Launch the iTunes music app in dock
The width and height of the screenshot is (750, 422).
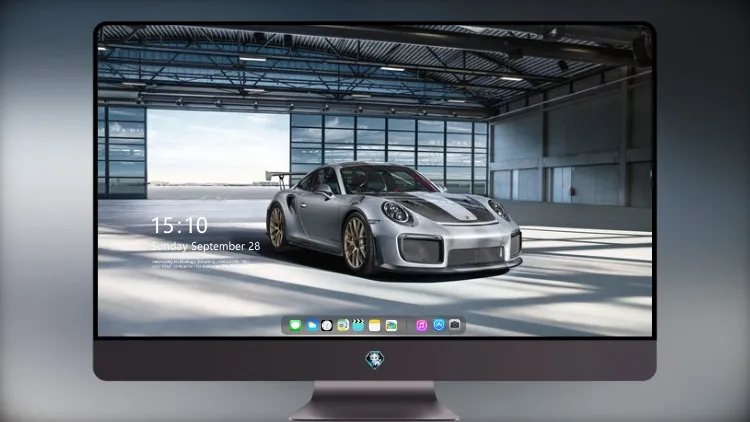pos(421,325)
